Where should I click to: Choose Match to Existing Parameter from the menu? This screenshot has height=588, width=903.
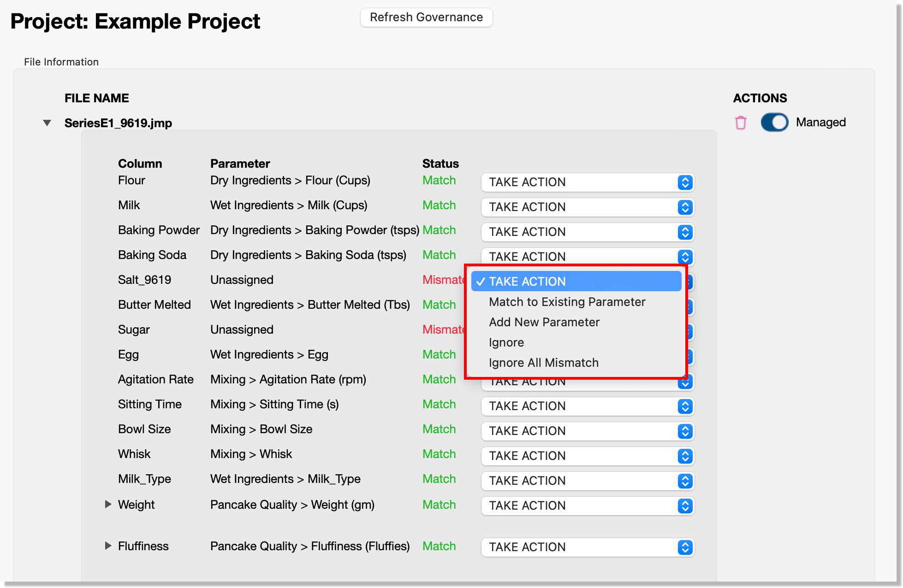[x=567, y=302]
